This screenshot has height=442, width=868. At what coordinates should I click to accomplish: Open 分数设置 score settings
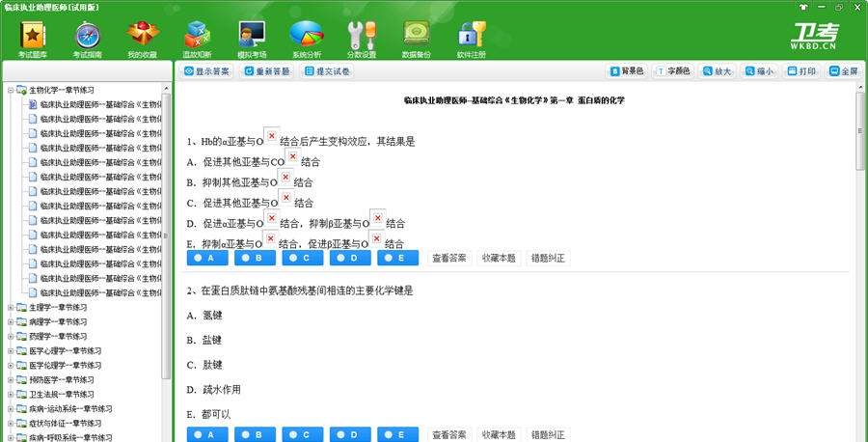tap(362, 40)
